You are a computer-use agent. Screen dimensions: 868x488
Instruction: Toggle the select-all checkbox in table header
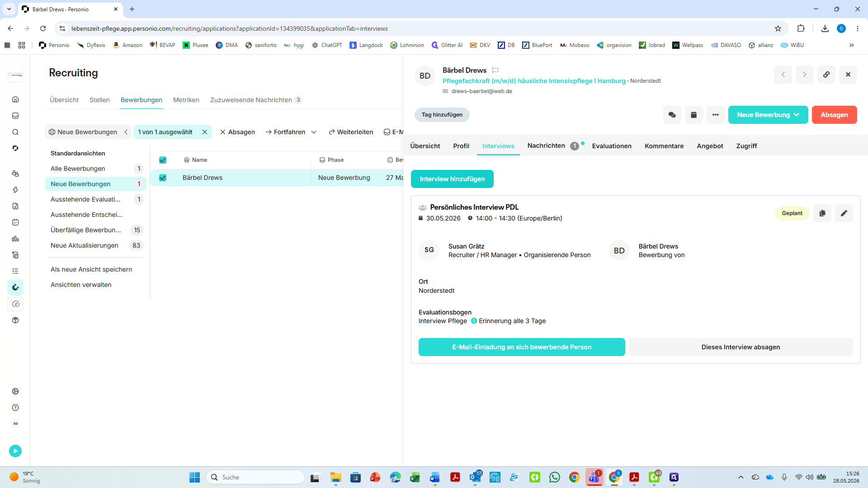click(x=163, y=160)
